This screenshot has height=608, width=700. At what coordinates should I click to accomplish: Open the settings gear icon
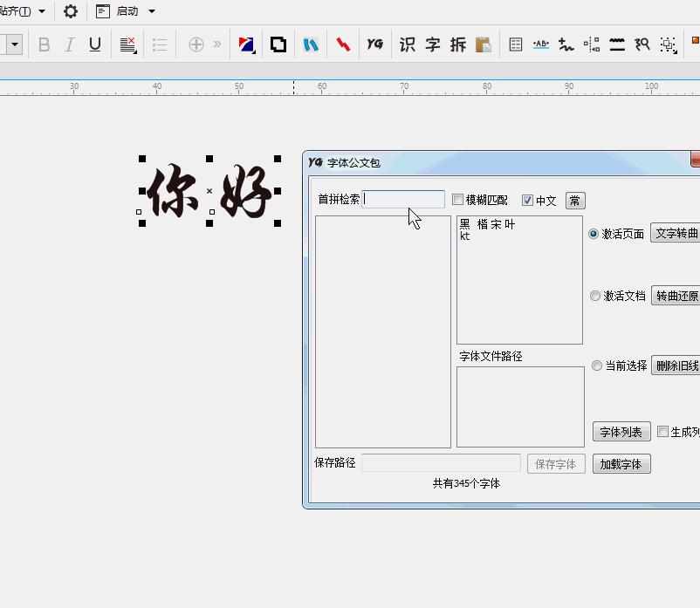click(70, 12)
